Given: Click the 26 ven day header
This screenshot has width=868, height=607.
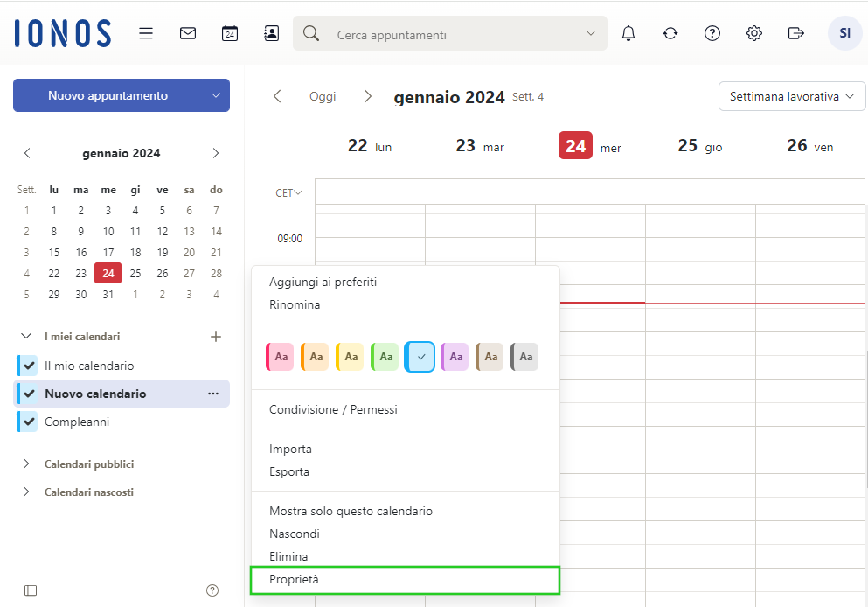Looking at the screenshot, I should (810, 146).
